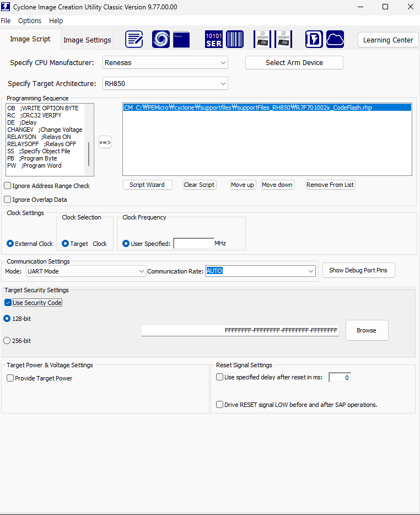
Task: Click the Select Arm Device button
Action: tap(294, 62)
